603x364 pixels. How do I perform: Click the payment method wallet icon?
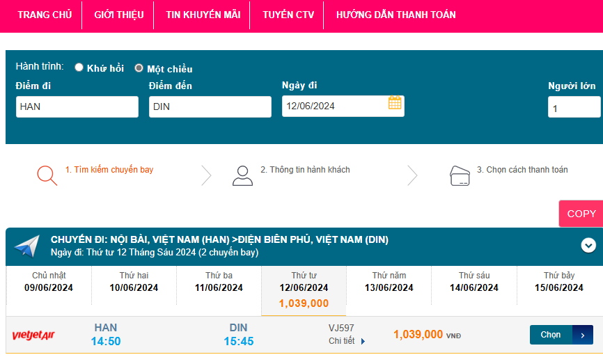tap(460, 175)
